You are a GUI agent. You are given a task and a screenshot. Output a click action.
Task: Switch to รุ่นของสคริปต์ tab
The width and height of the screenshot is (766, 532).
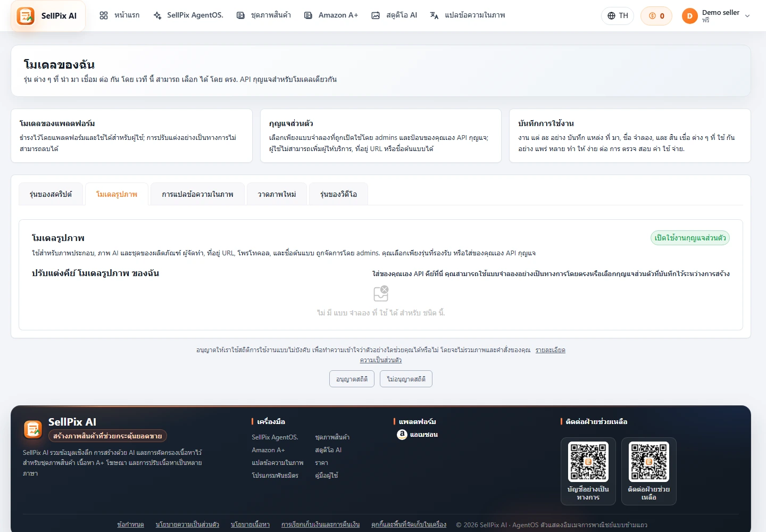pyautogui.click(x=51, y=194)
